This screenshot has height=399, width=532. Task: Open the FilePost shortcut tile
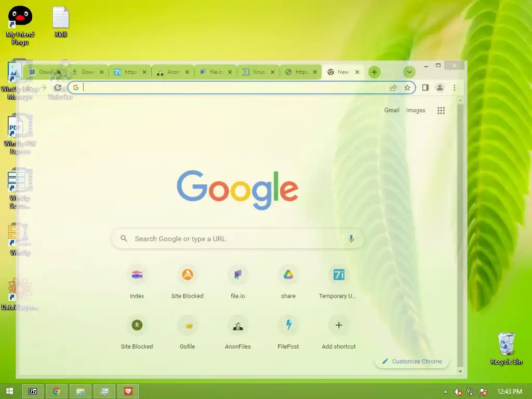tap(288, 332)
